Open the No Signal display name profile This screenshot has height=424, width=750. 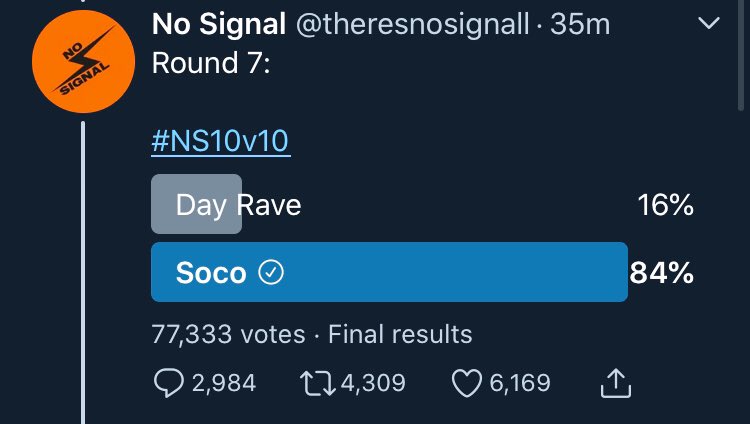pos(216,24)
